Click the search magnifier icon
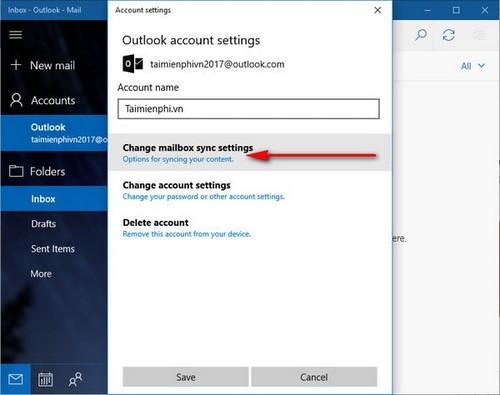Screen dimensions: 500x395 (x=421, y=35)
